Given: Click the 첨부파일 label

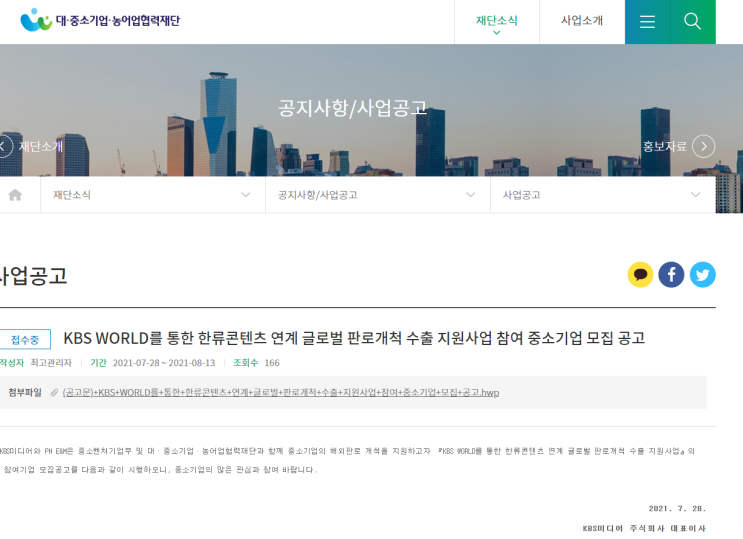Looking at the screenshot, I should coord(25,392).
